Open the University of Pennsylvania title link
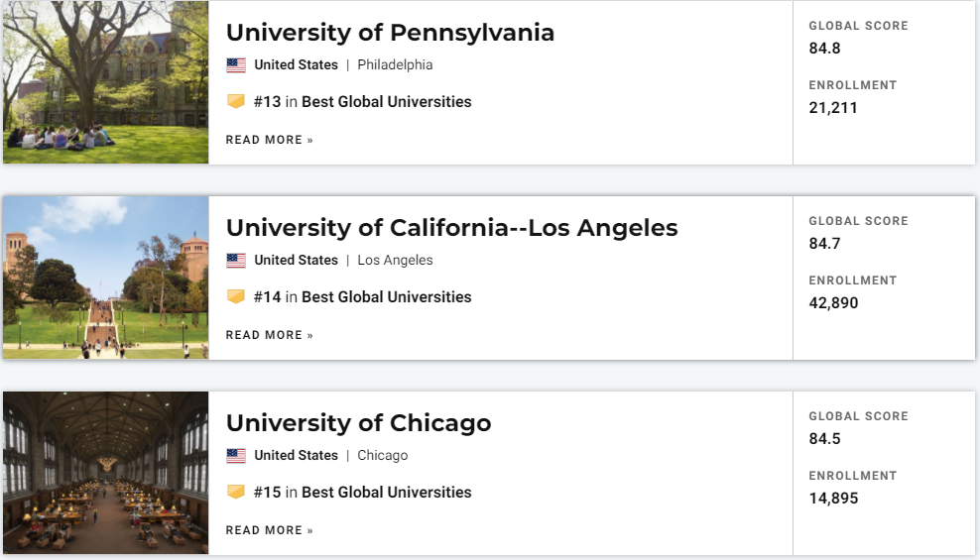 pyautogui.click(x=390, y=33)
